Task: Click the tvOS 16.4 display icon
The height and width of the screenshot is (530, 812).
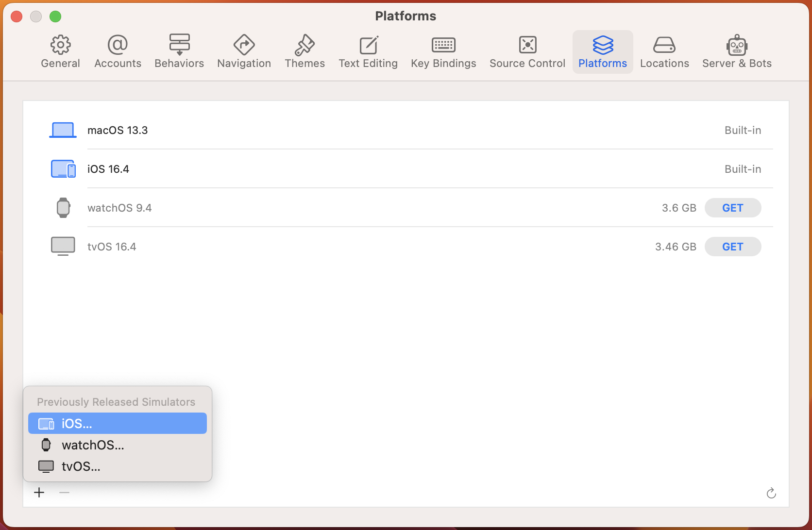Action: (63, 246)
